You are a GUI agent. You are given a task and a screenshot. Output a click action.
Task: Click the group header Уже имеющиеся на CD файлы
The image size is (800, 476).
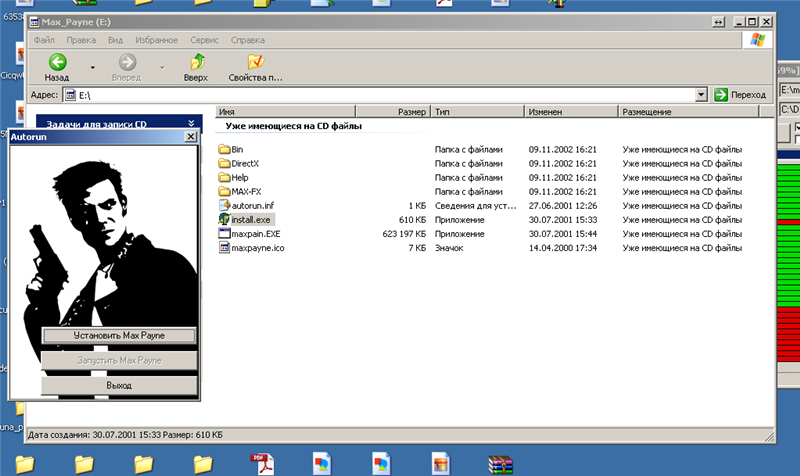coord(293,126)
